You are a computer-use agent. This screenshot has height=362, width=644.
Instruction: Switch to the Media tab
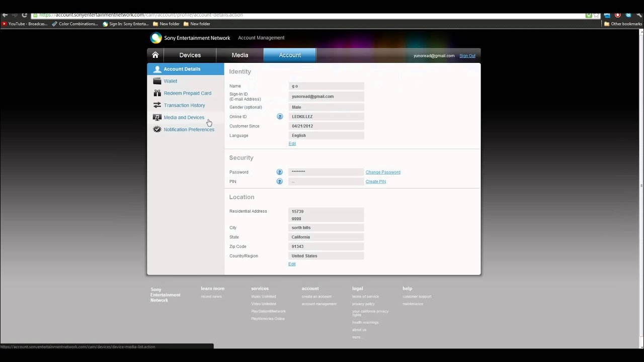click(x=240, y=55)
